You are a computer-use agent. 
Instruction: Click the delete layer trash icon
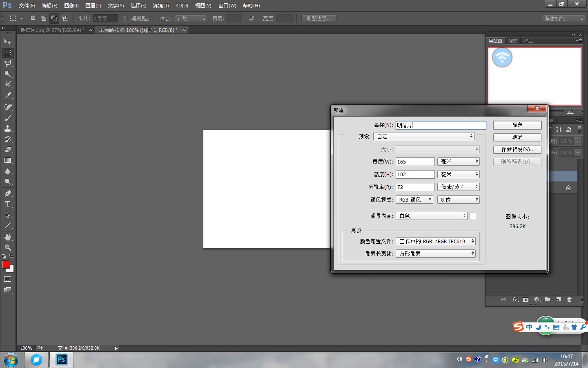[x=569, y=300]
